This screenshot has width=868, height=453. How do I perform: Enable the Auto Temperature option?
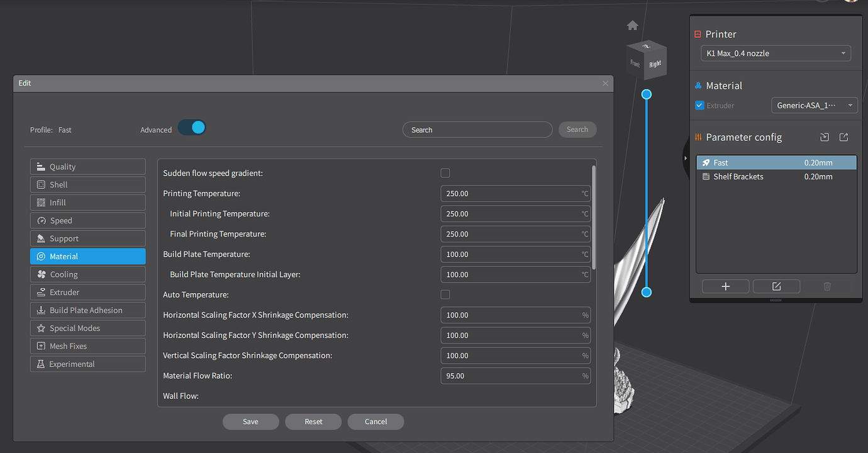[x=445, y=294]
